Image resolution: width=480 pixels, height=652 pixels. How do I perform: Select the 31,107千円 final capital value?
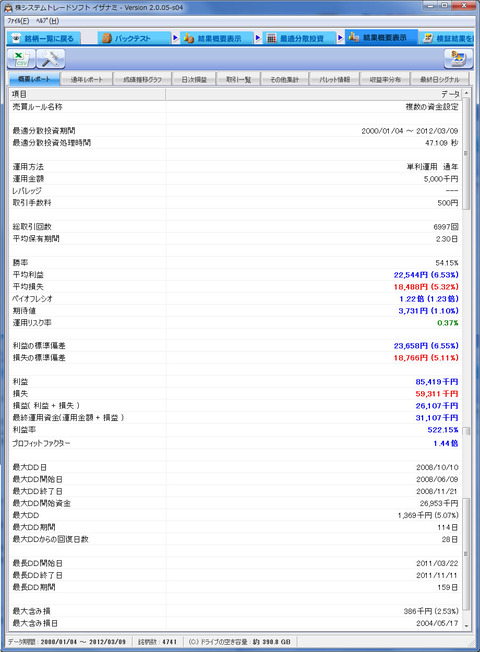pyautogui.click(x=437, y=418)
